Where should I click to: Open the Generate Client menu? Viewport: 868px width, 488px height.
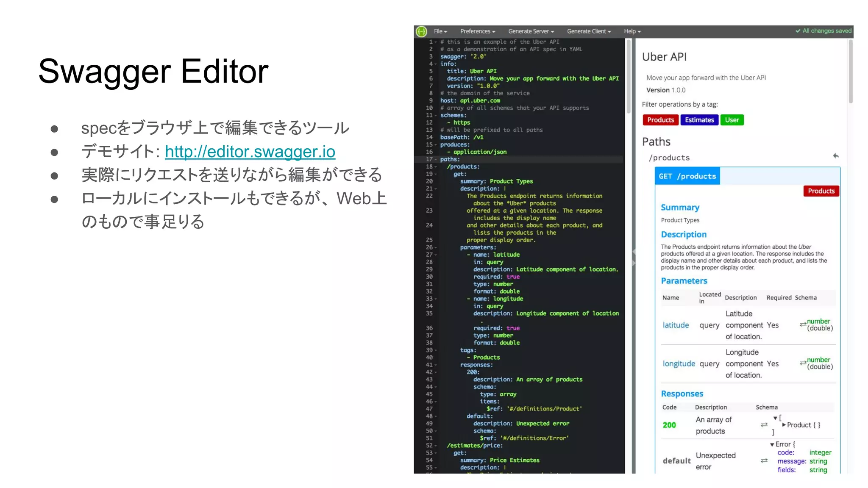[589, 31]
